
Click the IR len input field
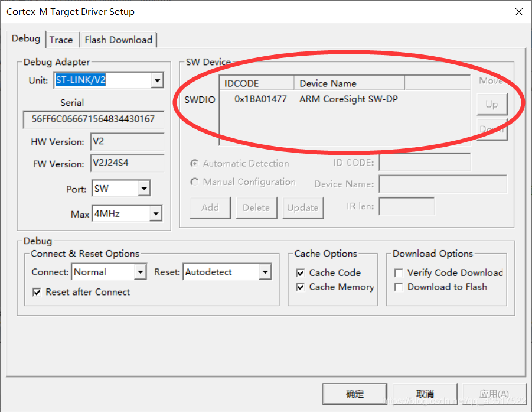(x=407, y=206)
